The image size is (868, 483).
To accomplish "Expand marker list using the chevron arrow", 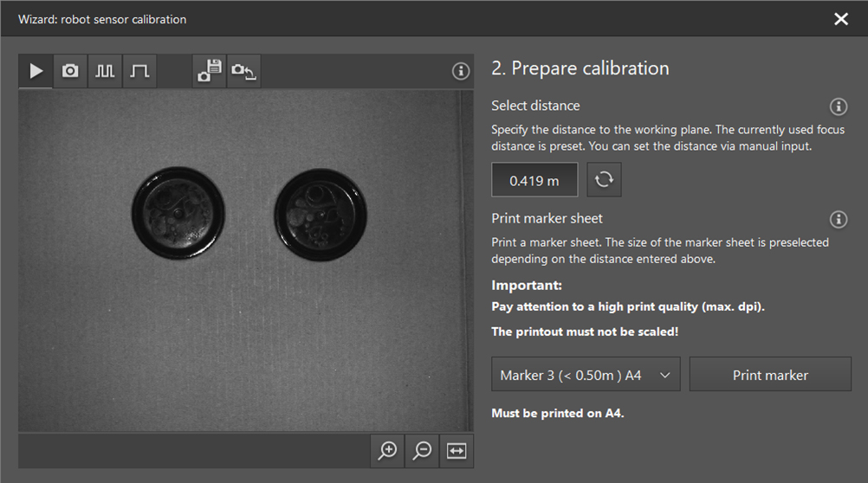I will point(664,375).
